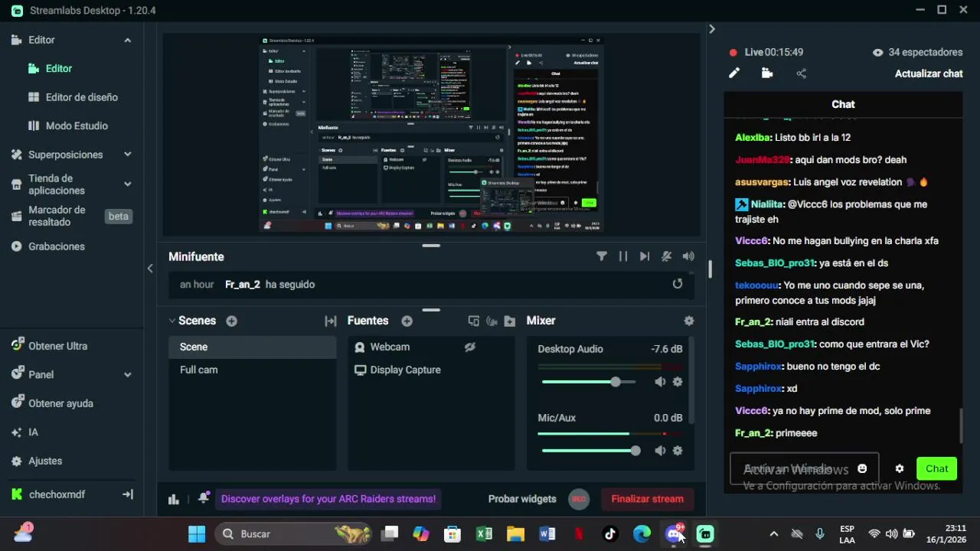Mute Desktop Audio in the mixer
Image resolution: width=980 pixels, height=551 pixels.
[x=660, y=382]
